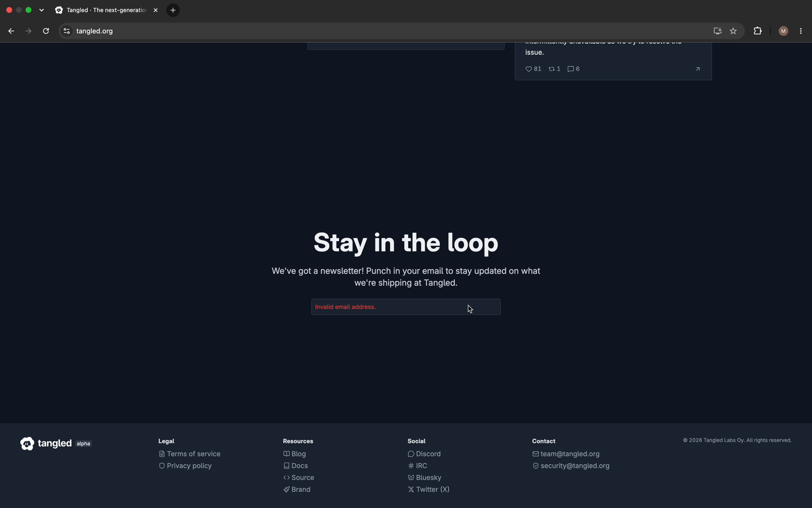
Task: Click the security@tangled.org email link
Action: (571, 466)
